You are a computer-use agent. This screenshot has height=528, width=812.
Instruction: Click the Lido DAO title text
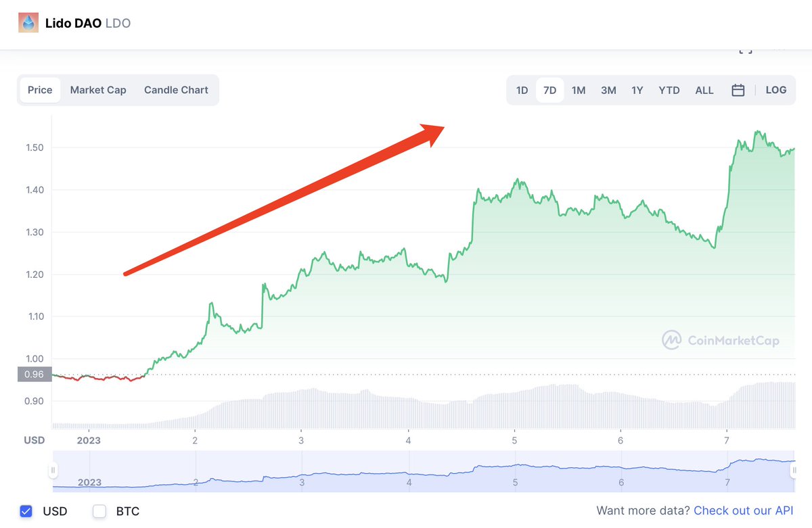coord(73,24)
